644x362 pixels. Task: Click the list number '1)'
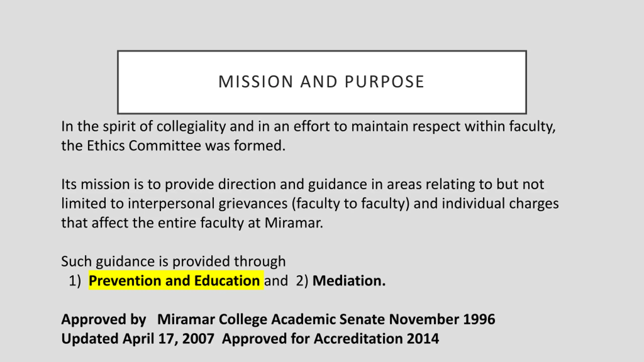pos(75,281)
